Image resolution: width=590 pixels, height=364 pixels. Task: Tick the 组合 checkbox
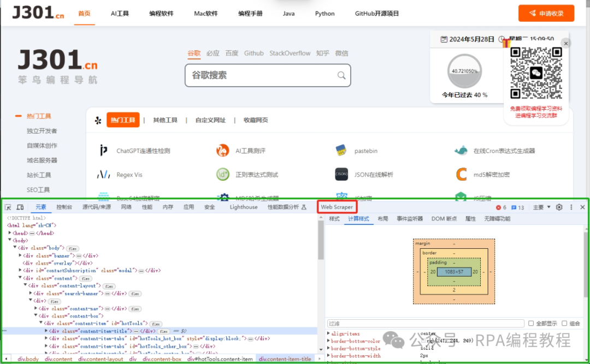(564, 324)
